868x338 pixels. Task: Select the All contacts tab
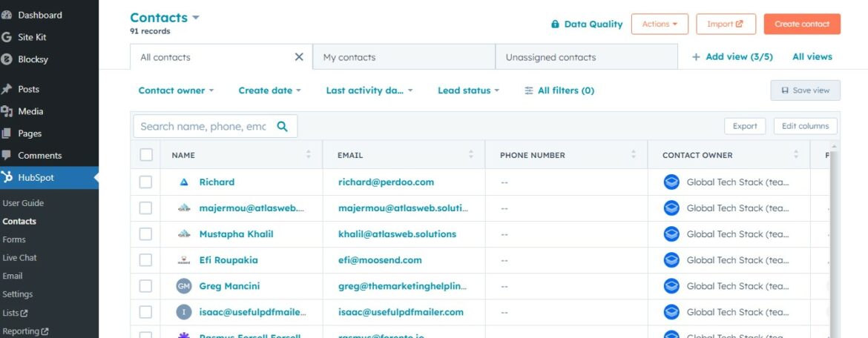[221, 57]
